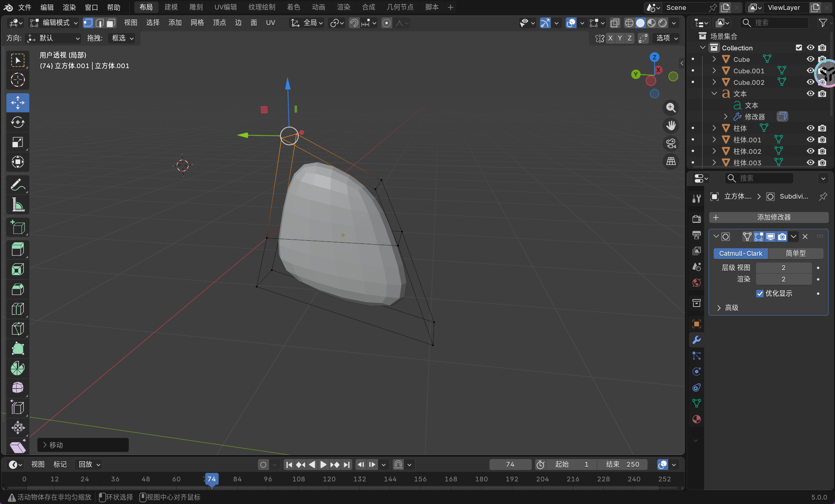
Task: Toggle the Collection exclude checkbox
Action: [x=799, y=48]
